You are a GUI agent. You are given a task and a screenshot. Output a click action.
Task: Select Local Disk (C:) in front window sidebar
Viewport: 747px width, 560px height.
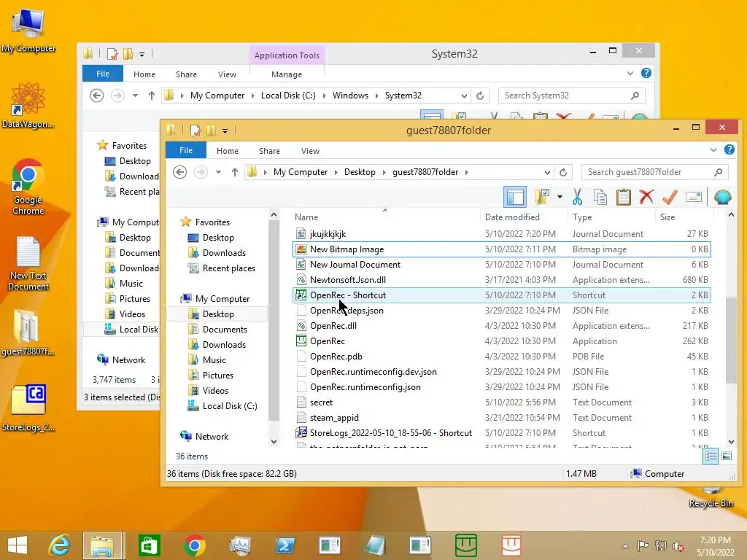pos(230,405)
